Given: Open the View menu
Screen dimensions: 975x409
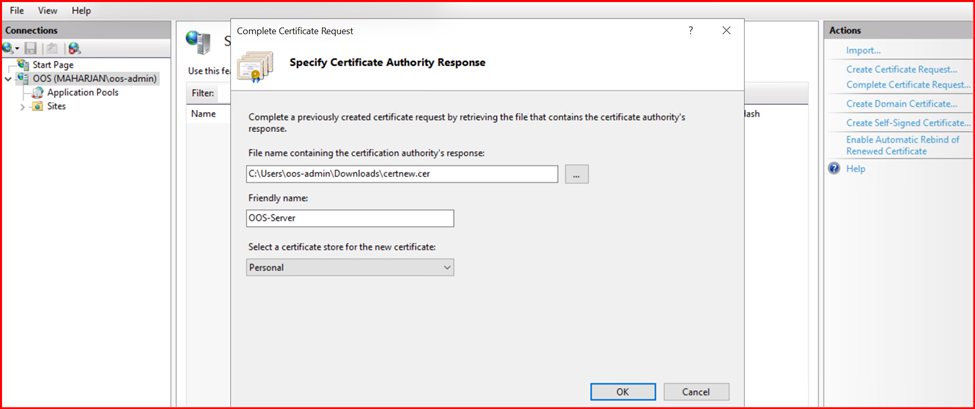Looking at the screenshot, I should coord(47,10).
